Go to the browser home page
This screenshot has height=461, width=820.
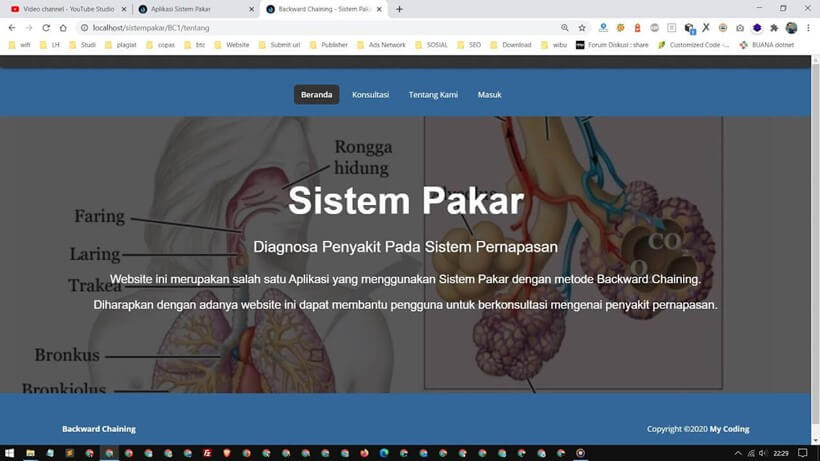[x=62, y=28]
